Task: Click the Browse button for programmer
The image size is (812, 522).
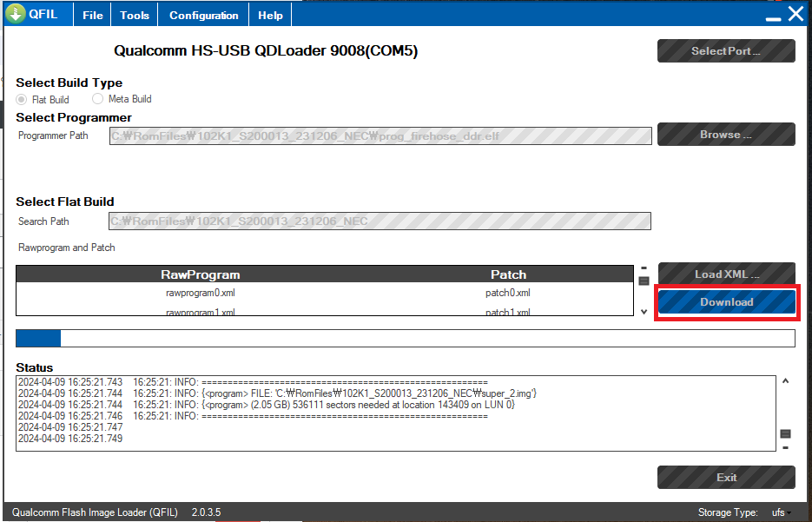Action: click(726, 134)
